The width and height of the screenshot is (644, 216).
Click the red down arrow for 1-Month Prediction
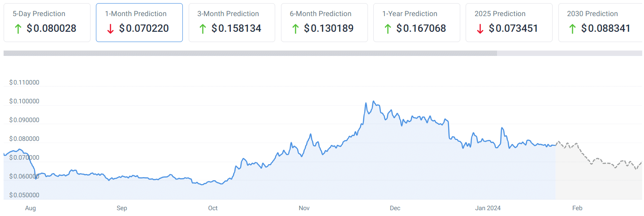click(110, 29)
